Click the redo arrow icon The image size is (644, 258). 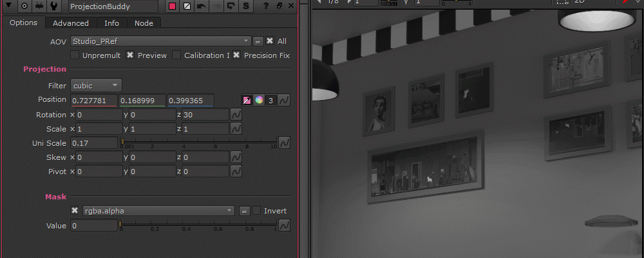(216, 6)
